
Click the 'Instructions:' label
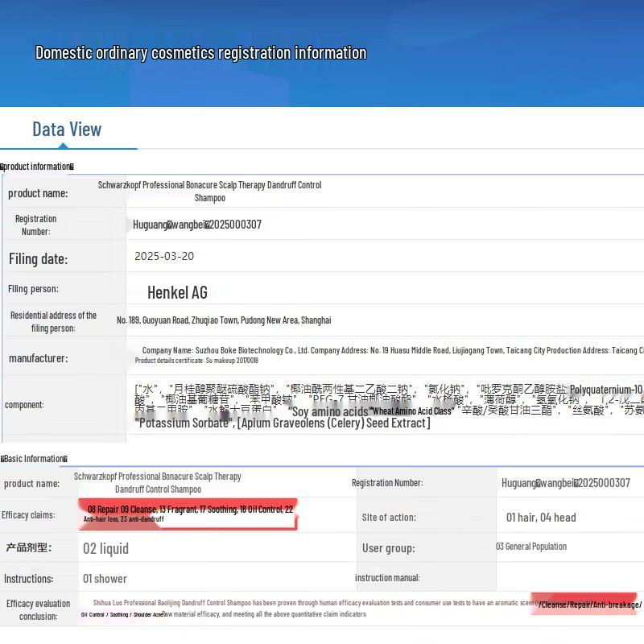(x=29, y=579)
